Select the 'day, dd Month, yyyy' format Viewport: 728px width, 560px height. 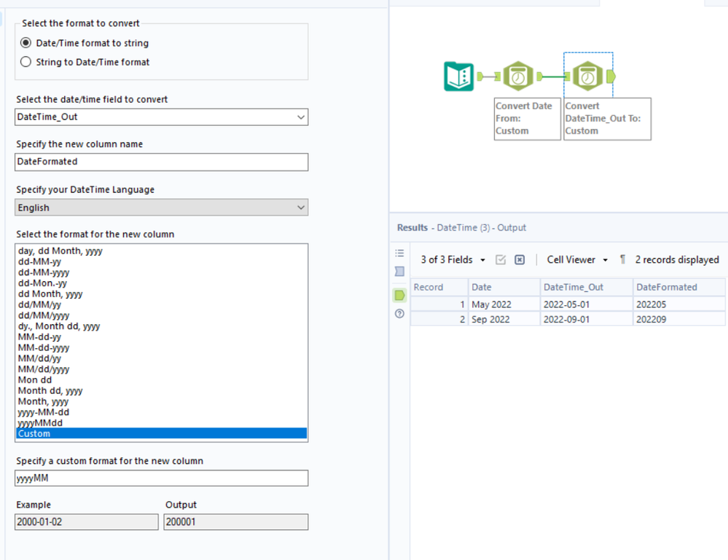161,251
